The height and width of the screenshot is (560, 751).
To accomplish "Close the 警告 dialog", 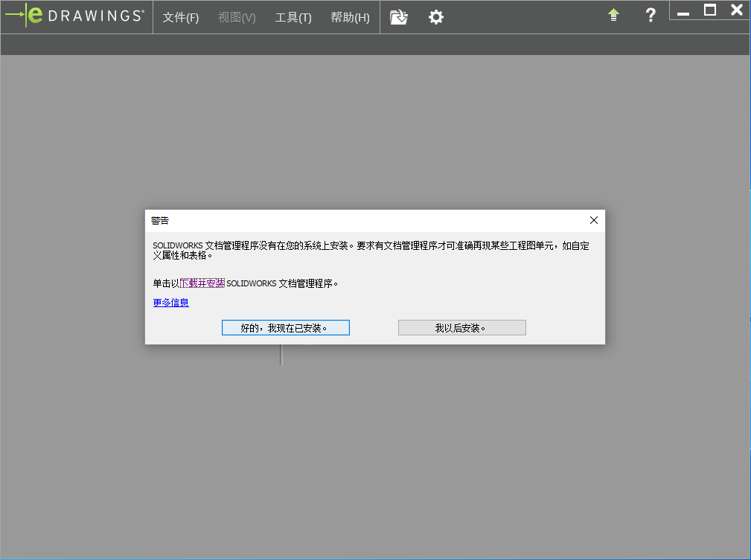I will tap(594, 220).
